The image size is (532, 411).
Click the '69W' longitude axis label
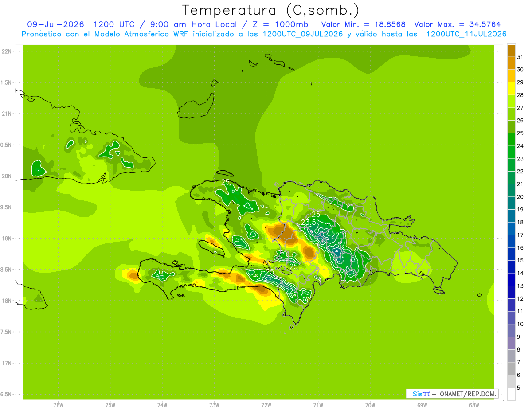(x=422, y=405)
